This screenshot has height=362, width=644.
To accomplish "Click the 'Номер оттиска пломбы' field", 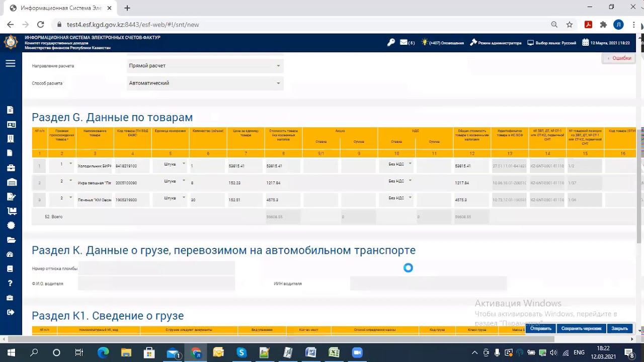I will coord(156,268).
